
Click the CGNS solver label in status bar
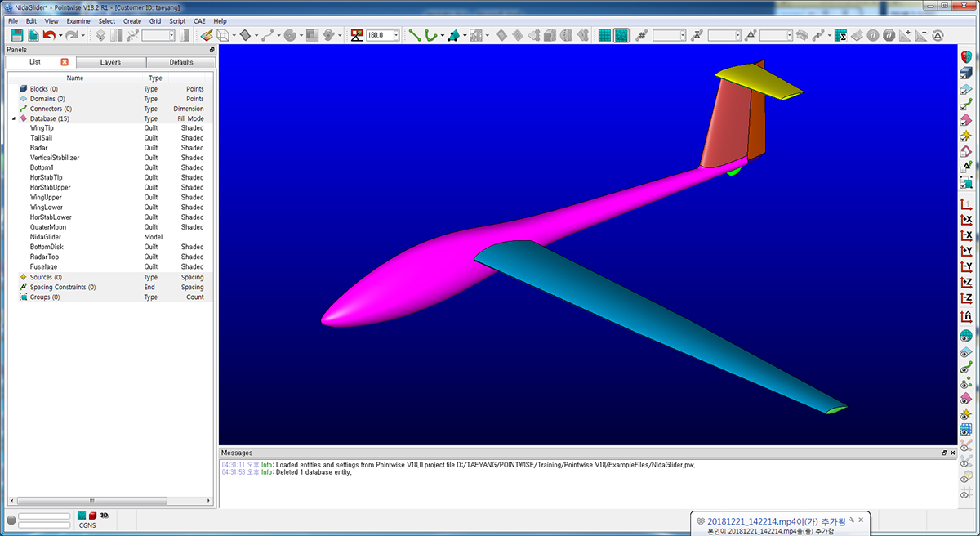pyautogui.click(x=87, y=525)
